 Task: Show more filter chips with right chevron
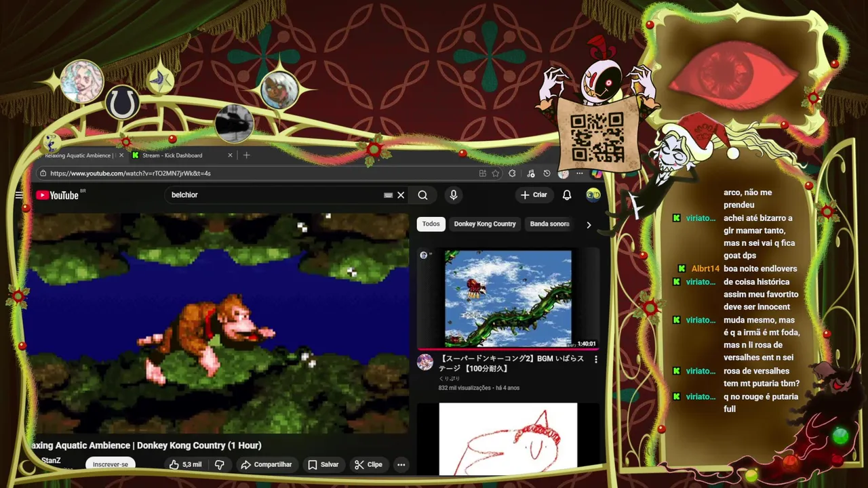coord(589,224)
